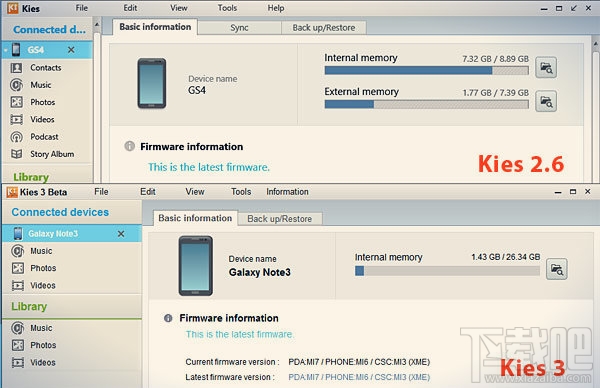Click the Kies app logo icon
This screenshot has height=388, width=600.
pyautogui.click(x=13, y=8)
